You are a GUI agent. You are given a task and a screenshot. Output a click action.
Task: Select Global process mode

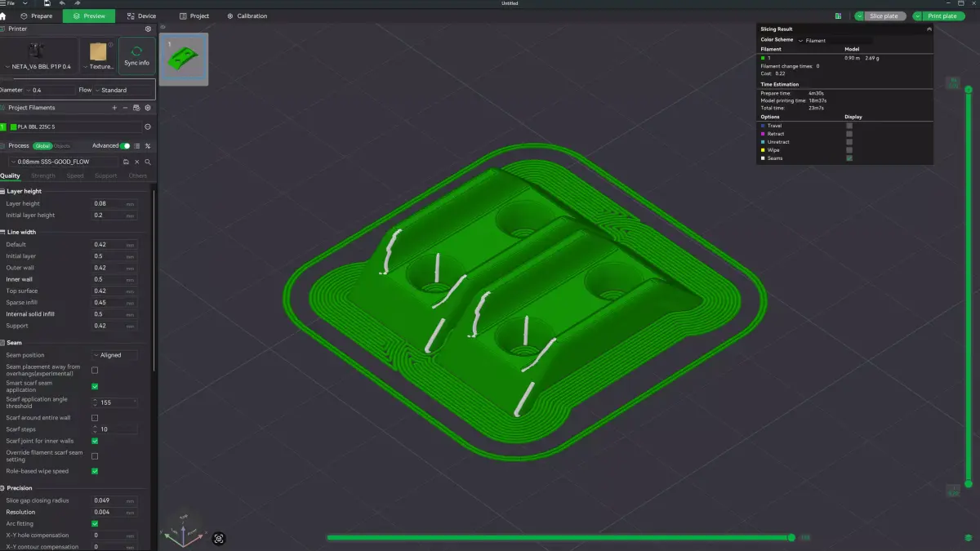42,146
